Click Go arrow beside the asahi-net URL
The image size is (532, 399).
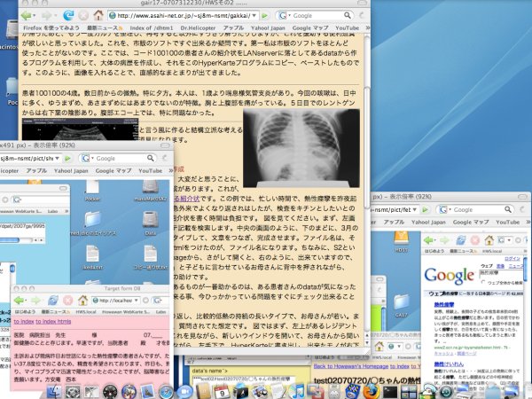point(265,16)
